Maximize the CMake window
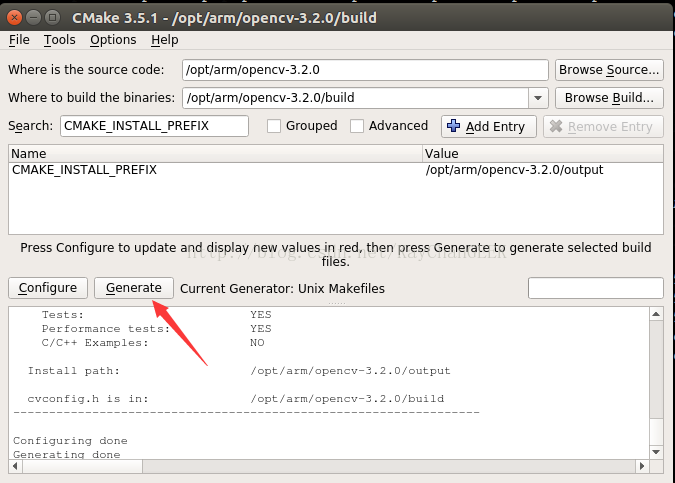 [53, 18]
